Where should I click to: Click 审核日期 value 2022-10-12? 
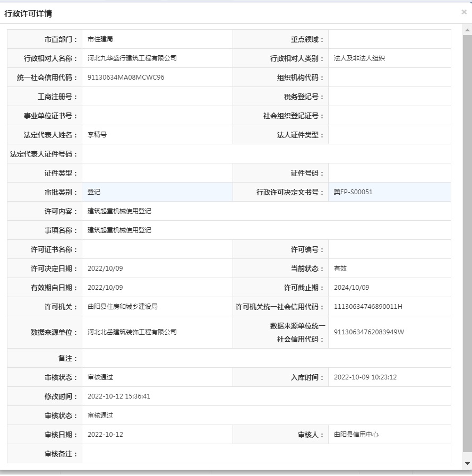pyautogui.click(x=105, y=435)
